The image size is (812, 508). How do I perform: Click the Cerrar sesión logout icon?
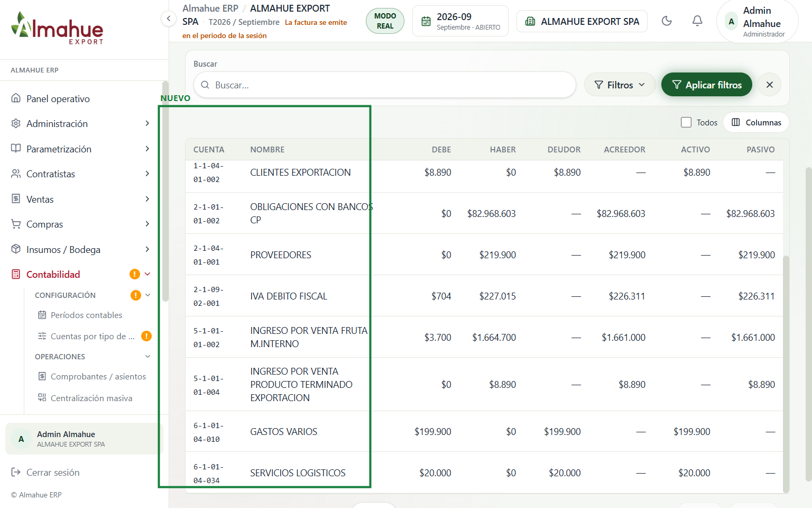[16, 472]
